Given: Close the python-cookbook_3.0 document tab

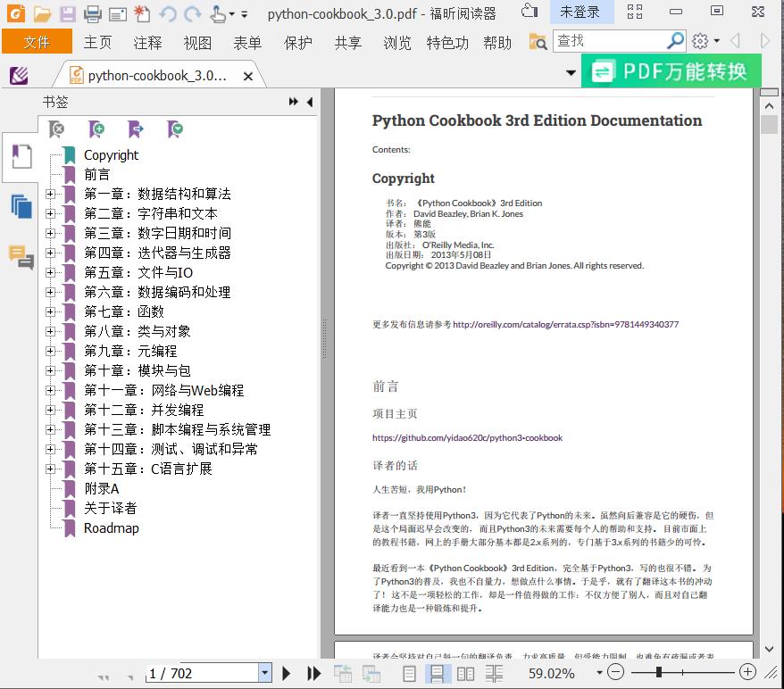Looking at the screenshot, I should coord(248,76).
